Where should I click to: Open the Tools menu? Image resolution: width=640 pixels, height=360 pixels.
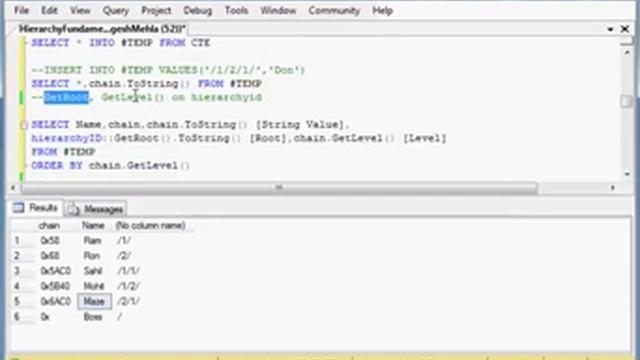(x=236, y=11)
